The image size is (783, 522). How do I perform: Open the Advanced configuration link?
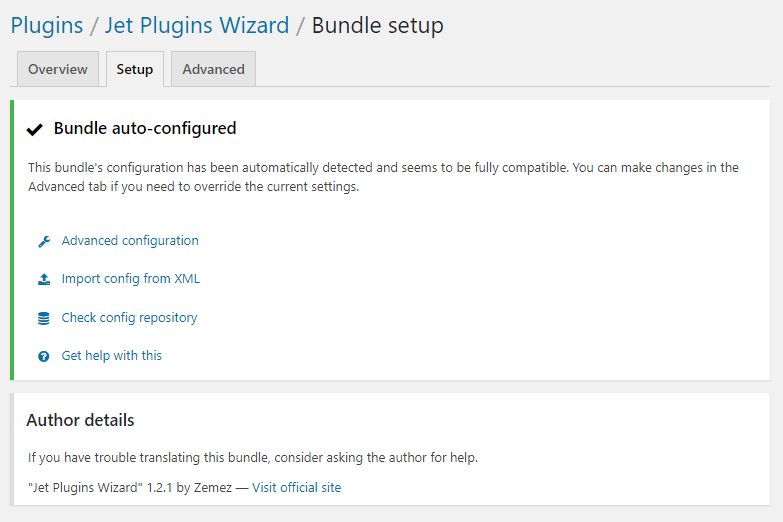(130, 241)
